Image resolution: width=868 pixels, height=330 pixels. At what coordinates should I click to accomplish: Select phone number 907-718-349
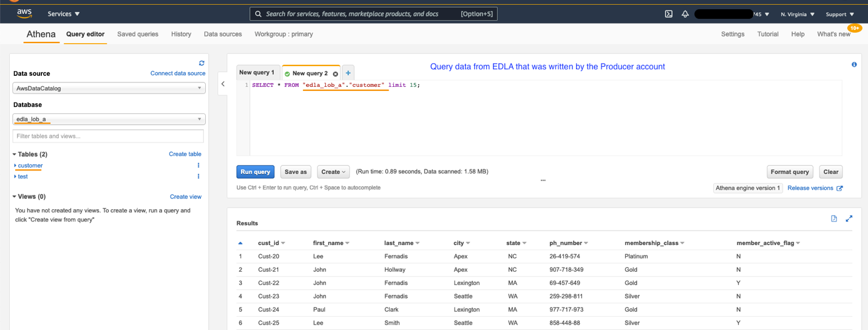pos(566,270)
